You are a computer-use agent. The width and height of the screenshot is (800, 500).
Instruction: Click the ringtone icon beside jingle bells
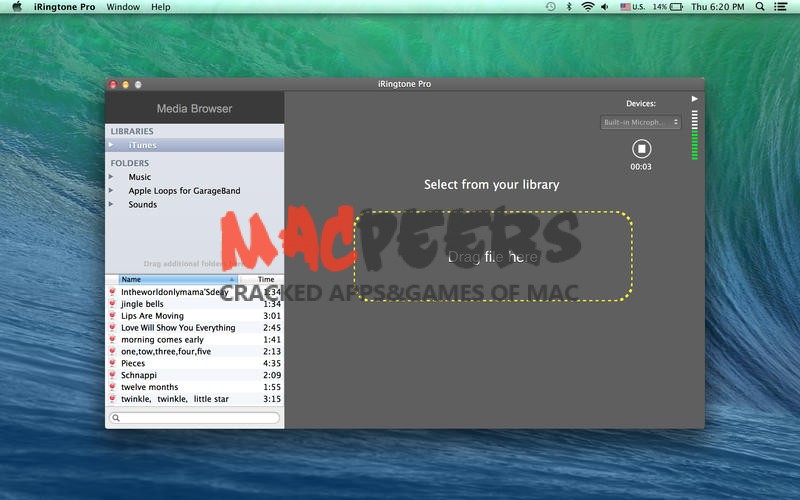point(112,304)
